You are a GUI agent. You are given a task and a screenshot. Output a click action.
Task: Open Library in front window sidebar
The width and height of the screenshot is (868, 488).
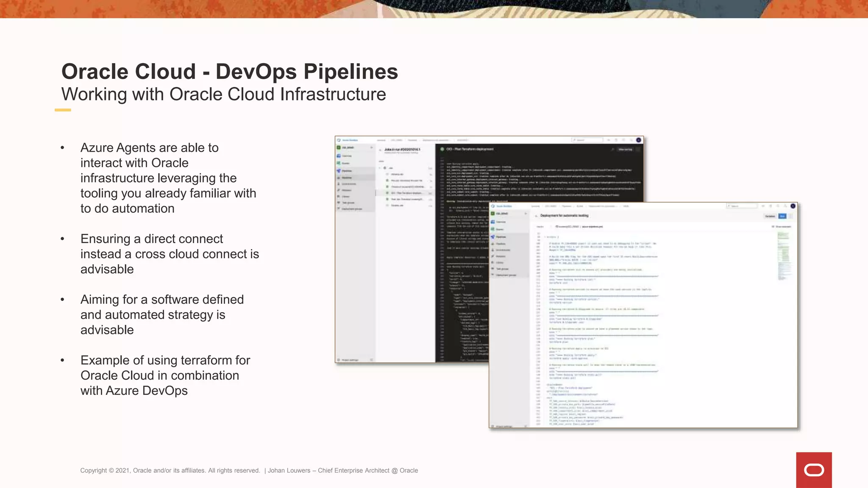[x=498, y=263]
